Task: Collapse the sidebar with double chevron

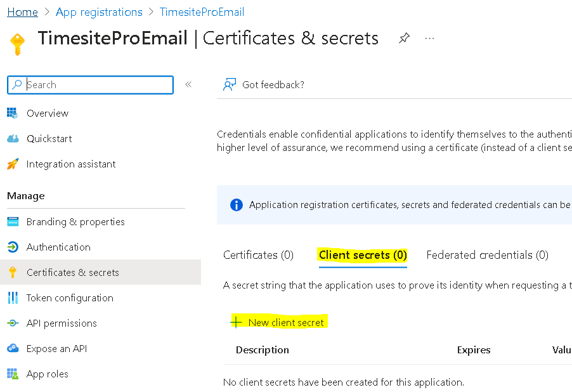Action: [188, 85]
